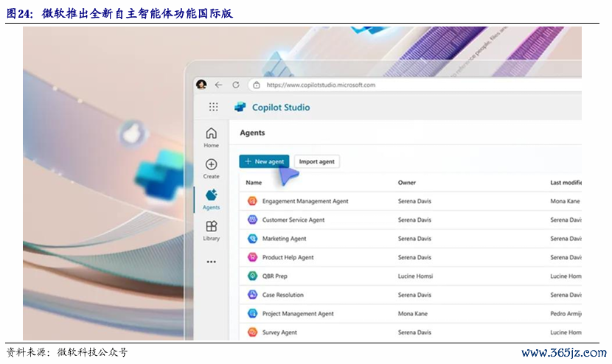Image resolution: width=612 pixels, height=364 pixels.
Task: Open Create in the sidebar
Action: 211,169
